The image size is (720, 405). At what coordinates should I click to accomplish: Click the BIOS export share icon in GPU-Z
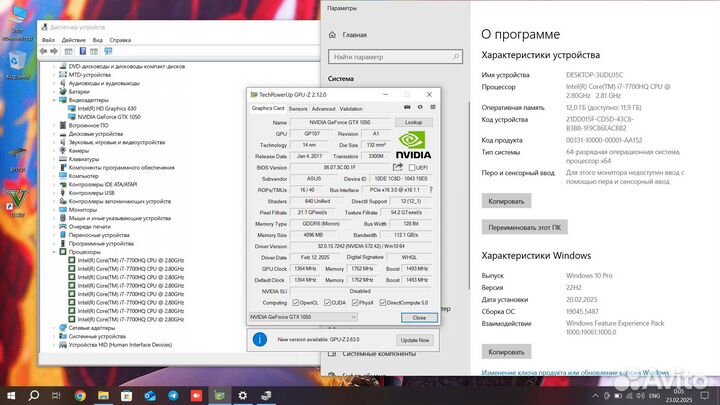[398, 167]
